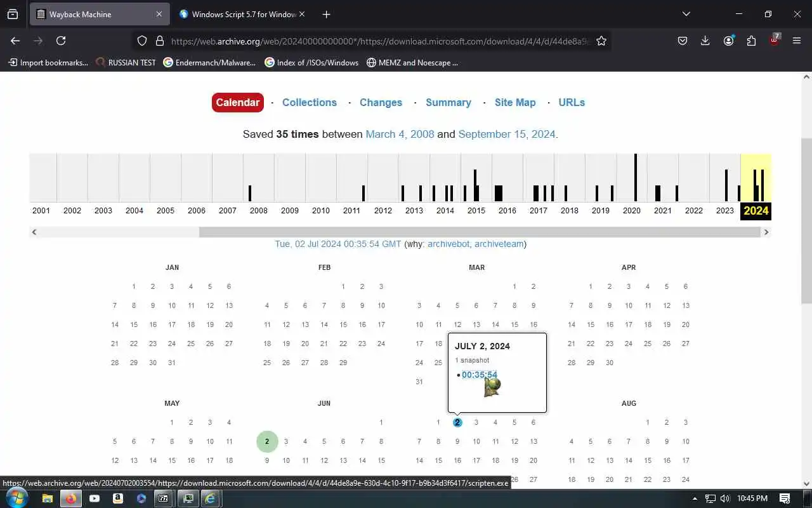Viewport: 812px width, 508px height.
Task: Click the timeline horizontal scrollbar thumb
Action: click(x=480, y=232)
